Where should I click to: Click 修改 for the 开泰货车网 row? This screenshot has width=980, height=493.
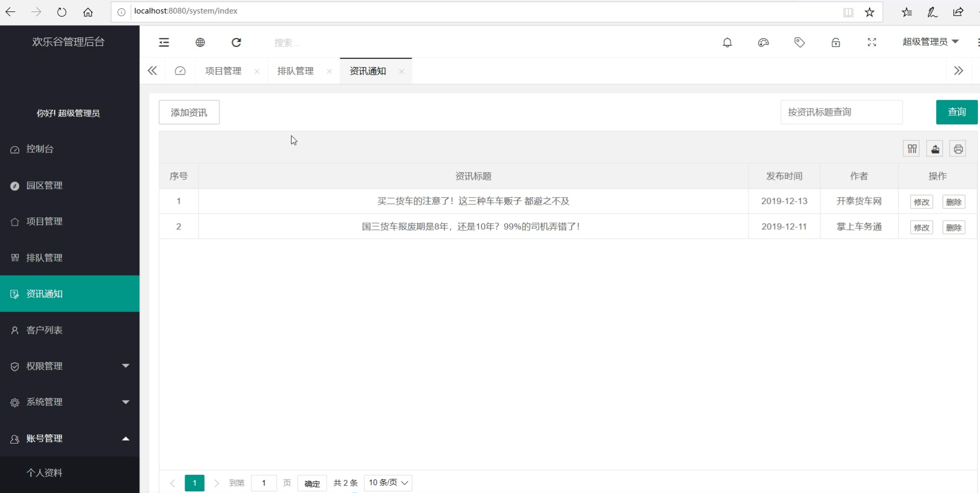click(x=921, y=202)
